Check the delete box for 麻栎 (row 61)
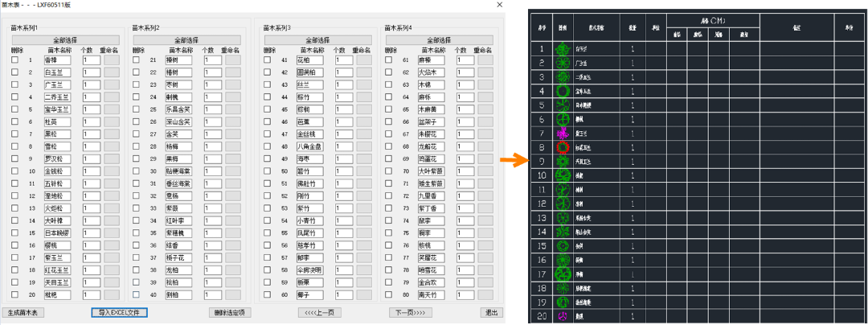The width and height of the screenshot is (868, 325). pos(389,60)
